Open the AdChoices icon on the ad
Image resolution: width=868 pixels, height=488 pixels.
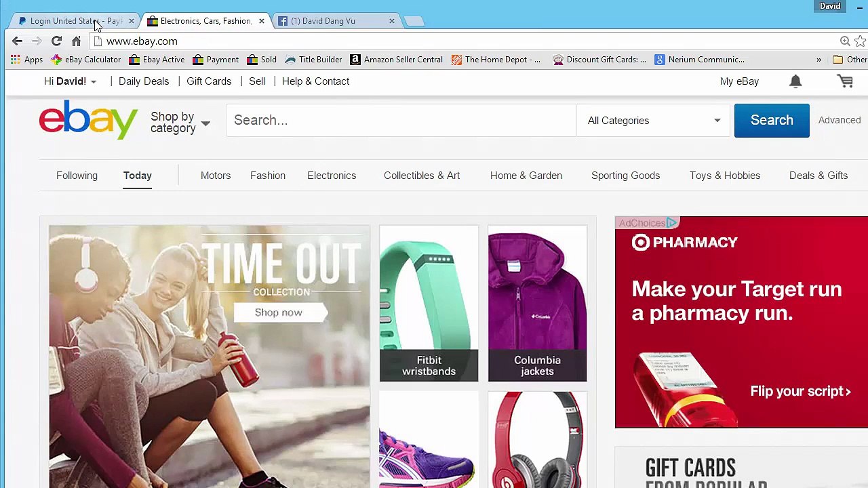pyautogui.click(x=671, y=222)
